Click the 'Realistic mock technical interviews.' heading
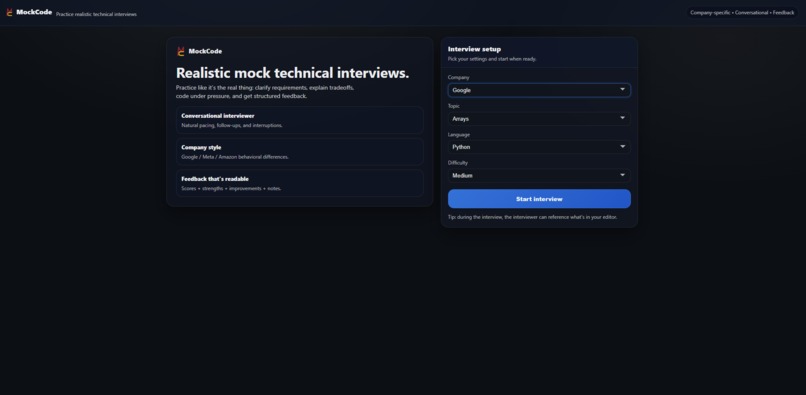Screen dimensions: 806x395 pyautogui.click(x=292, y=73)
